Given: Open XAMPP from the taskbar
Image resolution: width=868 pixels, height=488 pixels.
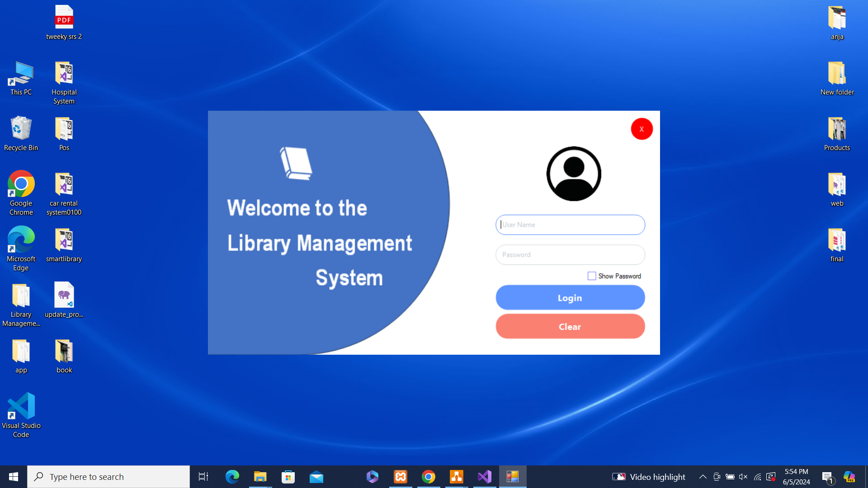Looking at the screenshot, I should 401,477.
